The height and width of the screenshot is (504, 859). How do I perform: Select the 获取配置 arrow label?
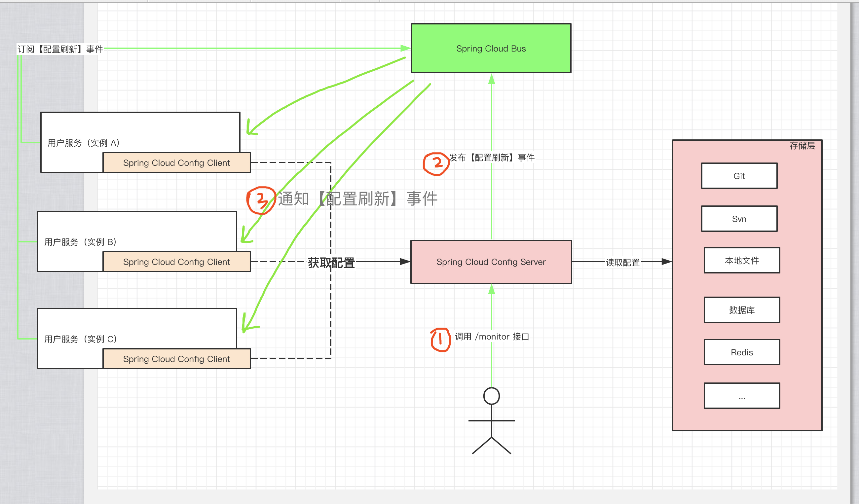(x=331, y=263)
